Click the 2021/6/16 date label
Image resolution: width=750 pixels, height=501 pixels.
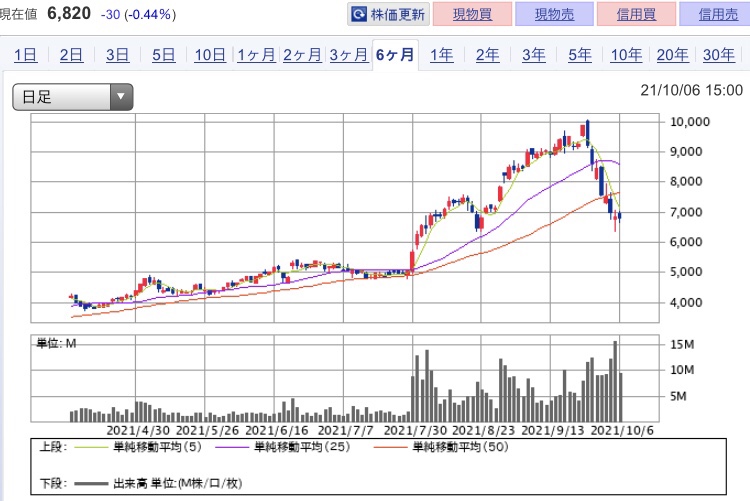click(x=276, y=430)
